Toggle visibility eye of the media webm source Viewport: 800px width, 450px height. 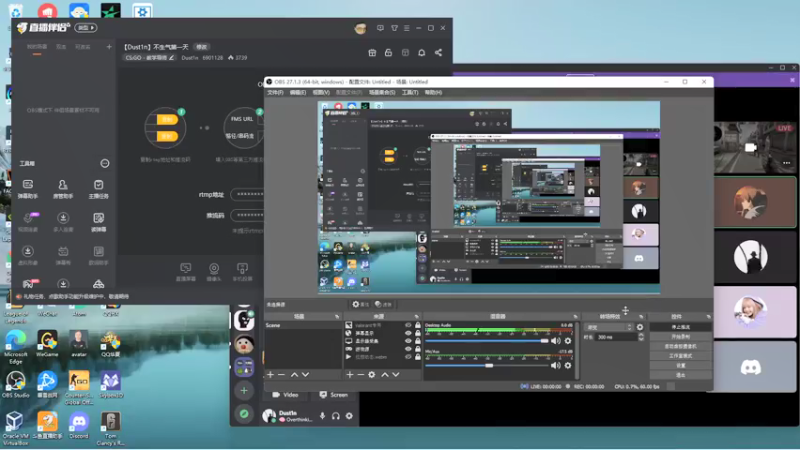408,357
